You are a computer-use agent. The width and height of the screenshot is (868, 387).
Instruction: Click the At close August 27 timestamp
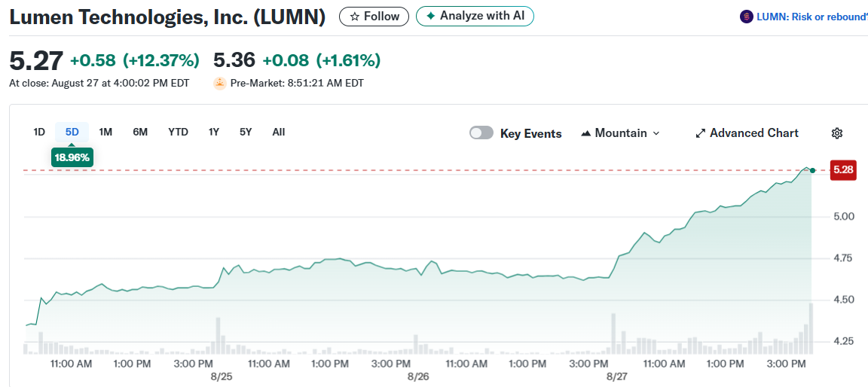coord(99,84)
